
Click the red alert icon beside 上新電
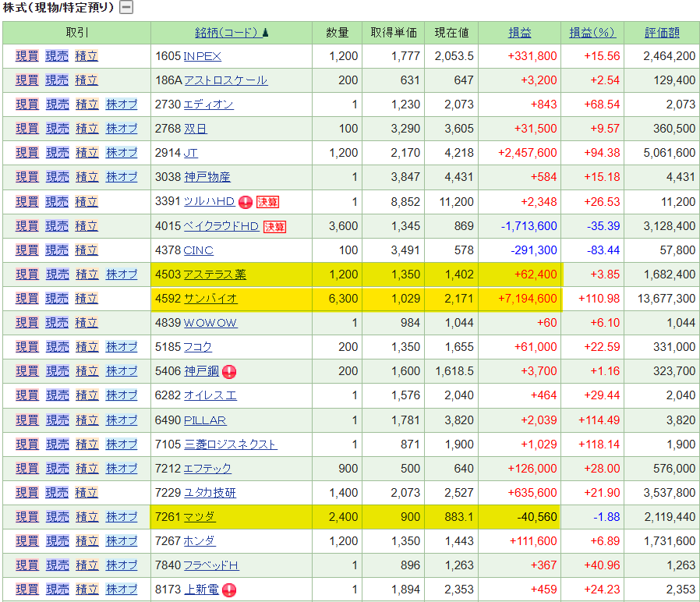(x=229, y=590)
